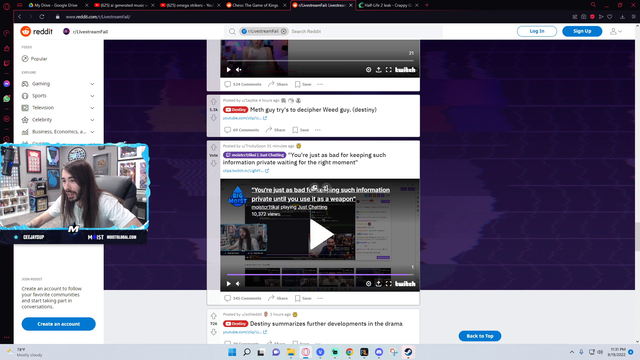Switch to the omega strikers YouTube tab

(x=190, y=5)
